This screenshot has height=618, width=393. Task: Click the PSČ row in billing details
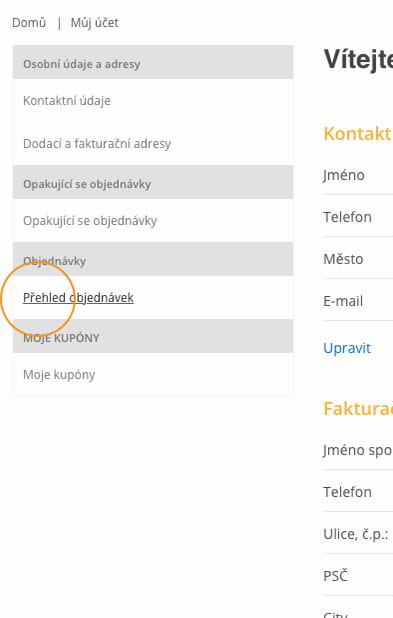click(358, 576)
